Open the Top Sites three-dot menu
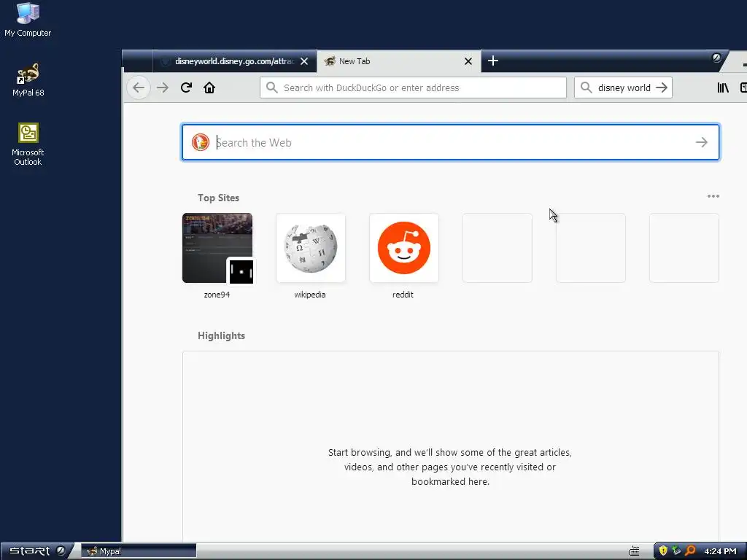747x560 pixels. [713, 196]
